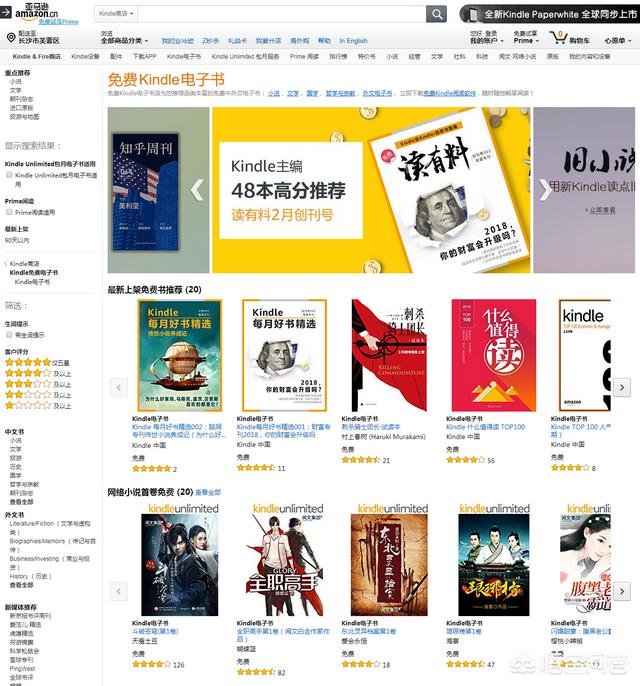Image resolution: width=640 pixels, height=686 pixels.
Task: Open the Kindle store search category dropdown
Action: (x=116, y=14)
